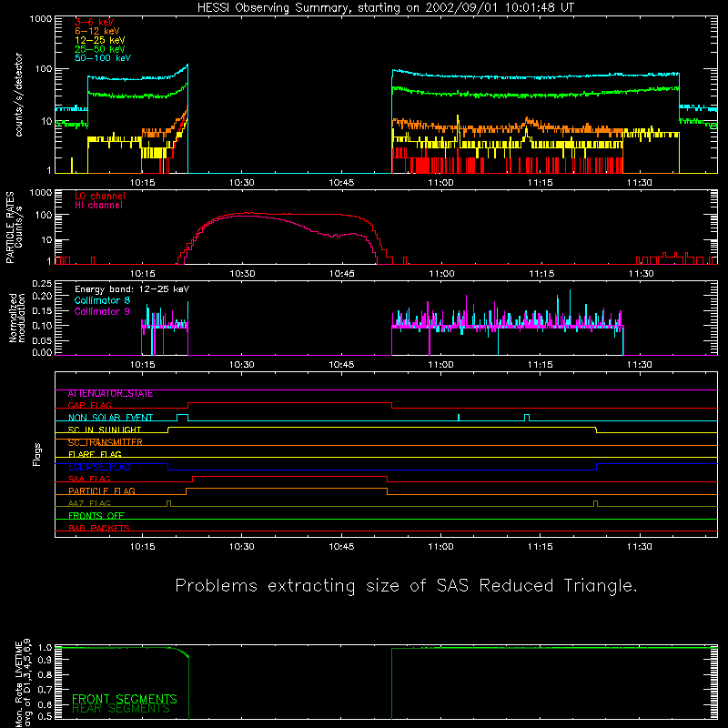
Task: Click the BAD_PACKETS flag label
Action: (x=99, y=528)
